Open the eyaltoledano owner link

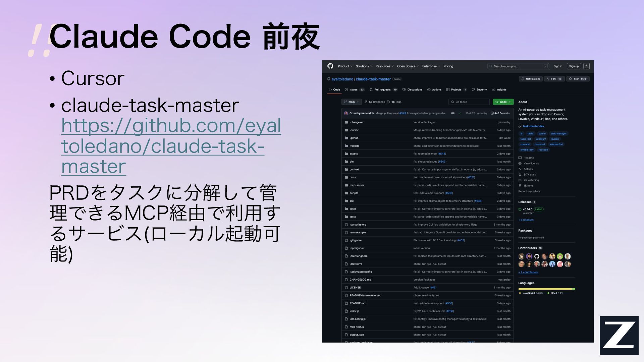pos(342,79)
